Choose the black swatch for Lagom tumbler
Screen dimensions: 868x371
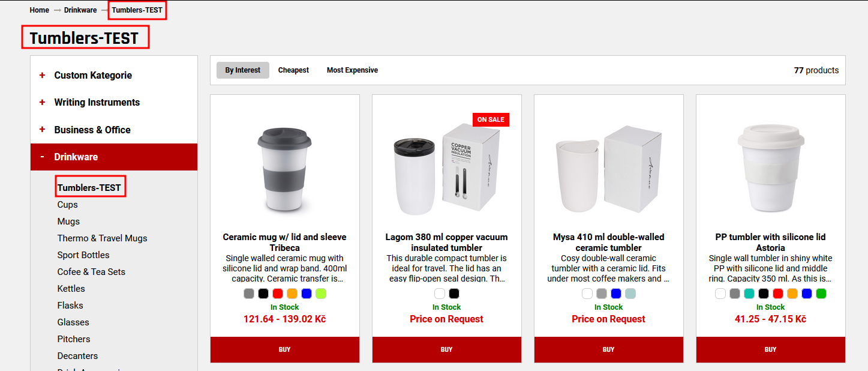coord(454,294)
